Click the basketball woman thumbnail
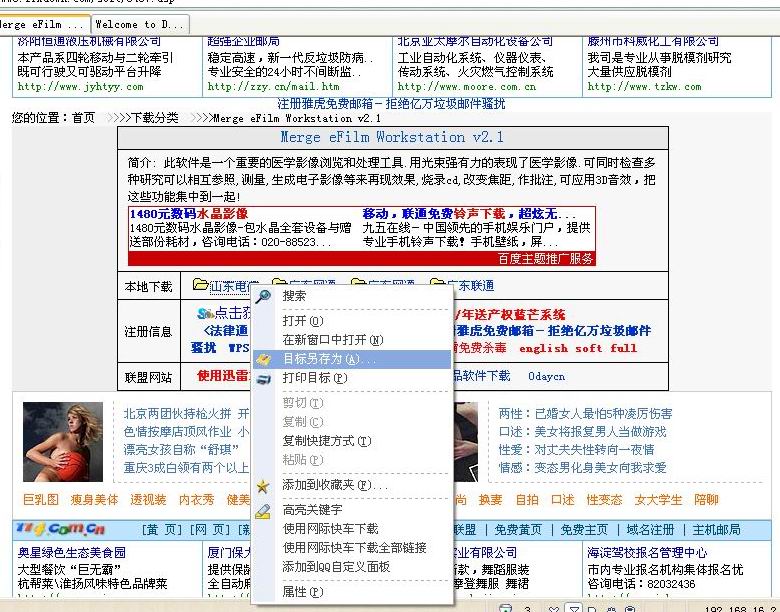Image resolution: width=780 pixels, height=612 pixels. [63, 442]
